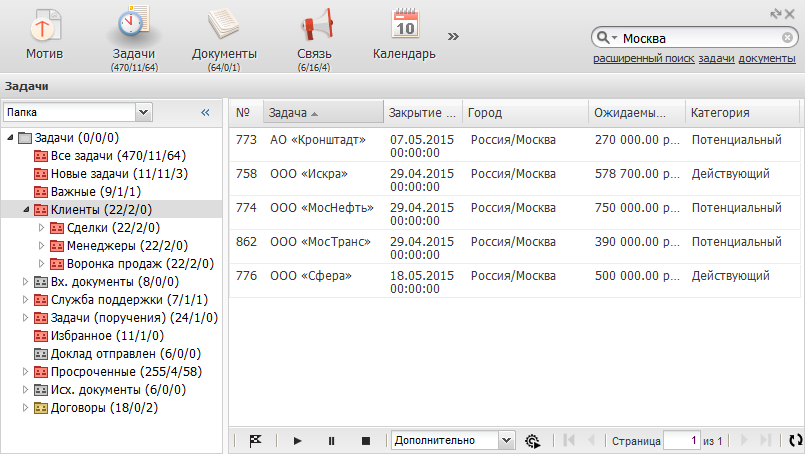Go to last page of results
This screenshot has height=454, width=805.
coord(765,440)
